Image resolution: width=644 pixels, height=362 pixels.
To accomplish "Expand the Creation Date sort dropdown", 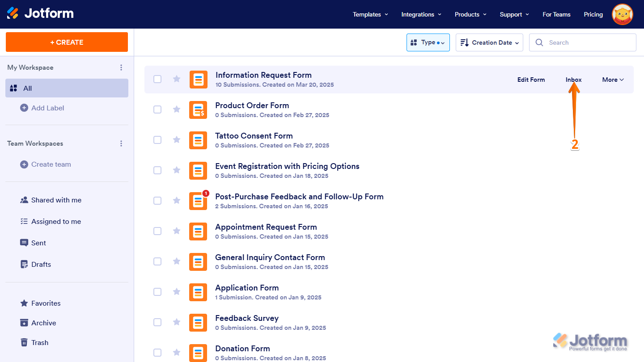I will [489, 42].
